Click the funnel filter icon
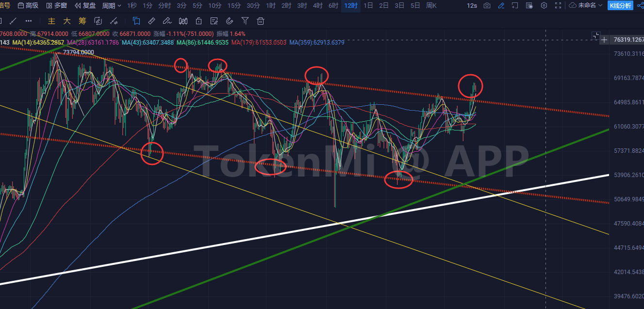 [245, 21]
